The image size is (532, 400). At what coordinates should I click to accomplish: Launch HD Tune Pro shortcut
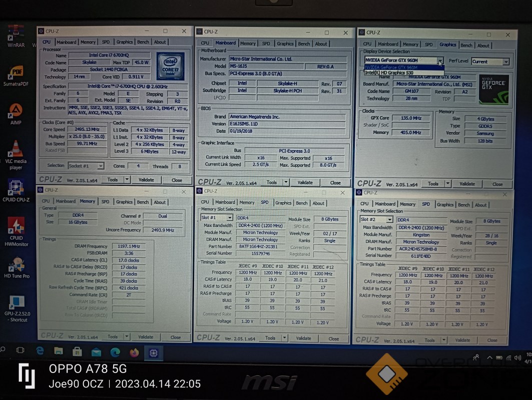17,268
